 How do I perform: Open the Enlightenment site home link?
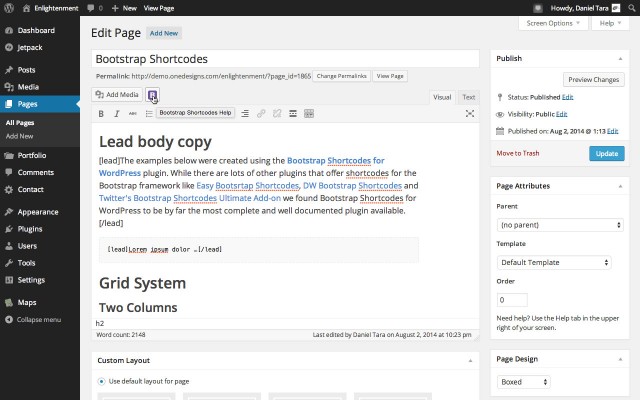(x=51, y=8)
